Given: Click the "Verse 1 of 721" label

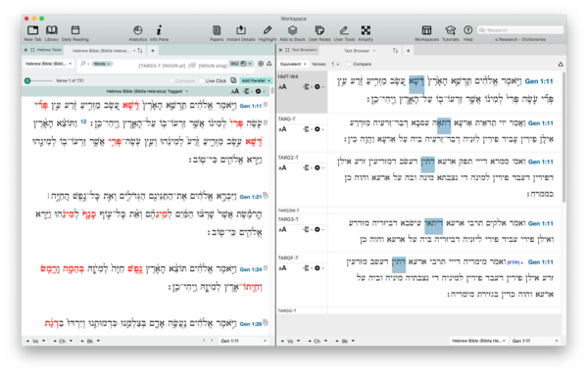Looking at the screenshot, I should point(70,80).
